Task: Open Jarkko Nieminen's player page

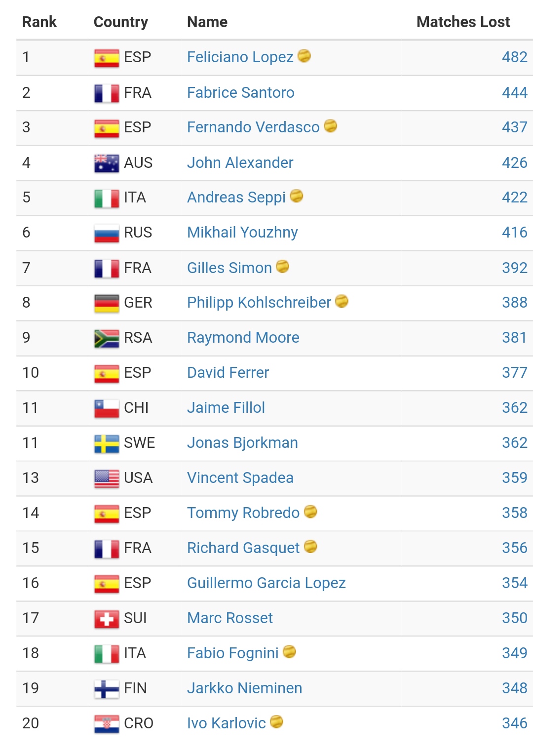Action: coord(244,688)
